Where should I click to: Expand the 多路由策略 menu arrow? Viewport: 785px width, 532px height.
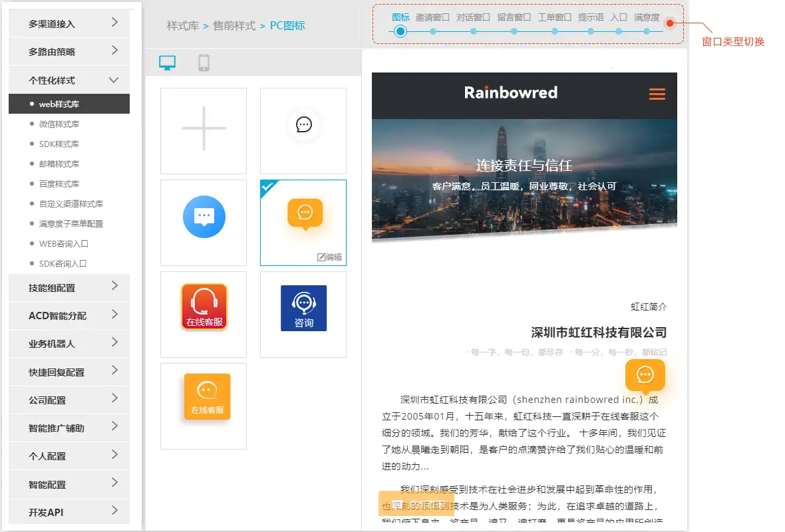point(114,50)
